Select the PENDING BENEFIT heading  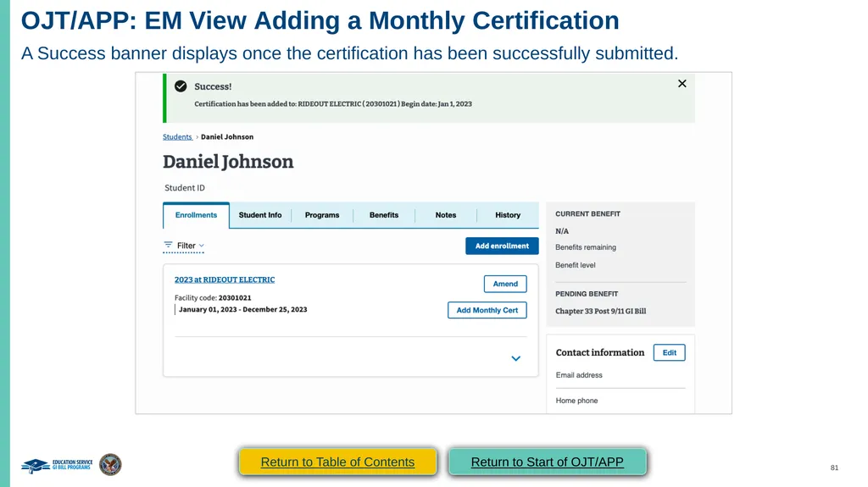click(x=587, y=294)
